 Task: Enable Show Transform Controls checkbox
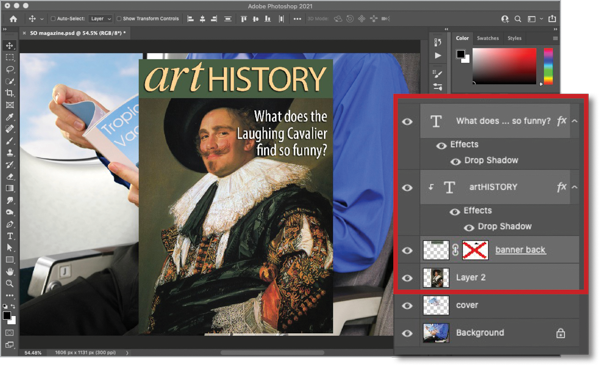coord(119,18)
